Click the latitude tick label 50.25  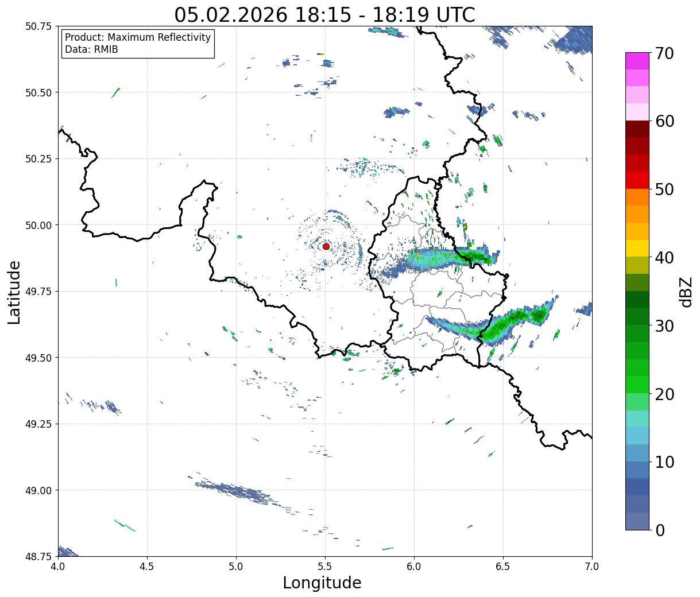pos(38,159)
